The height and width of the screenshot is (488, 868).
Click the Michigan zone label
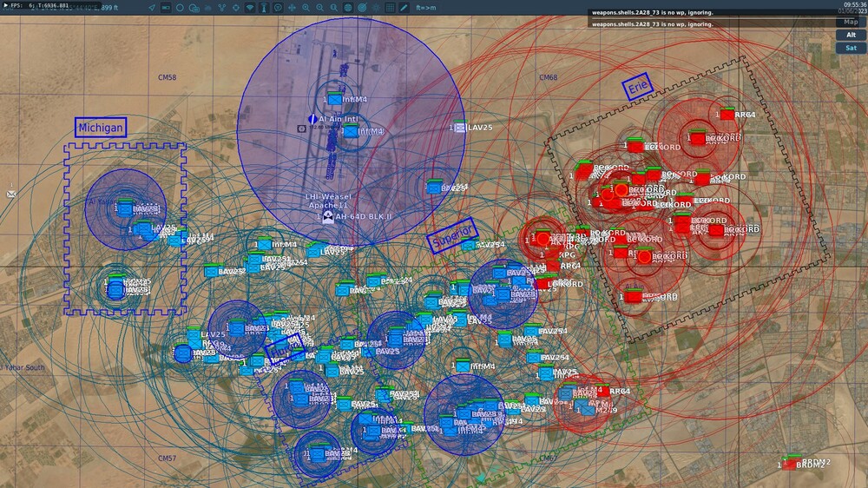coord(101,128)
